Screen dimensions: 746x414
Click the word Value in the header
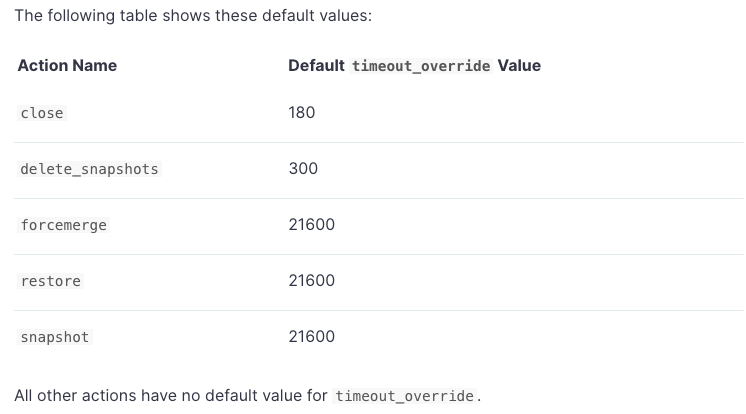coord(519,65)
